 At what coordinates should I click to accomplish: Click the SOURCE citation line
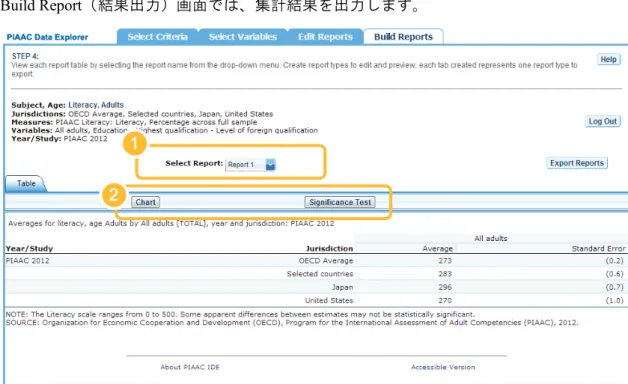click(292, 323)
